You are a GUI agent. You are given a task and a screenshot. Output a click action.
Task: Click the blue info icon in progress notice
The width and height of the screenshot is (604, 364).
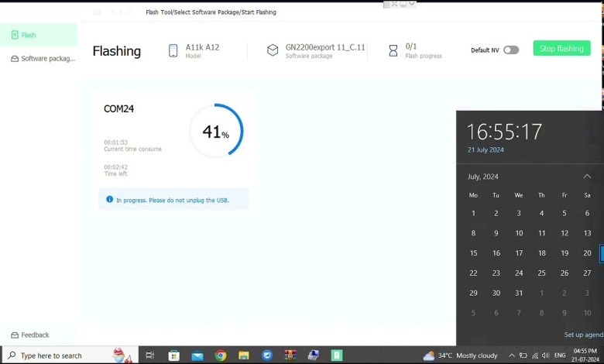(x=109, y=200)
